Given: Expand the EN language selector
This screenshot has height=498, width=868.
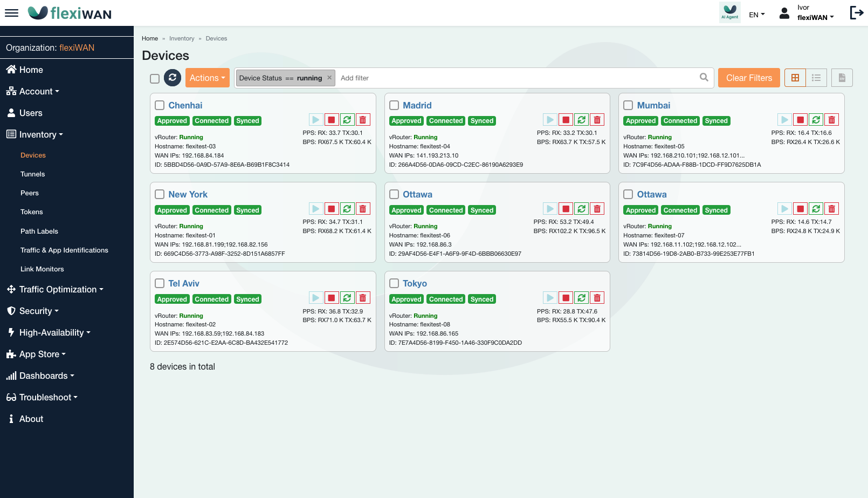Looking at the screenshot, I should [x=756, y=15].
